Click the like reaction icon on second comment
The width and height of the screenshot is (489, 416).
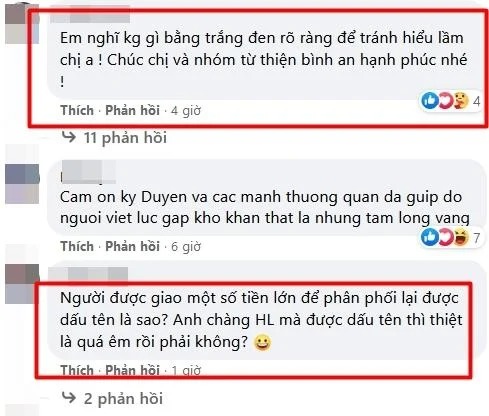click(x=430, y=237)
